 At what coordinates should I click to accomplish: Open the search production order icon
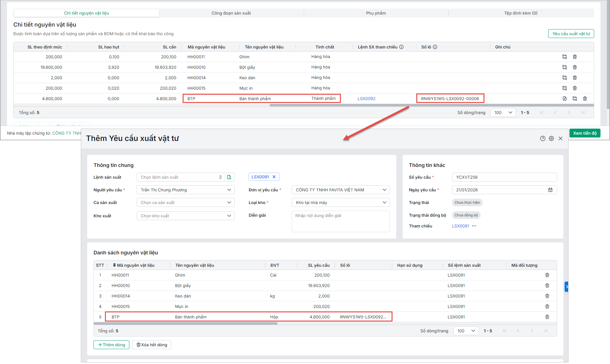(229, 177)
